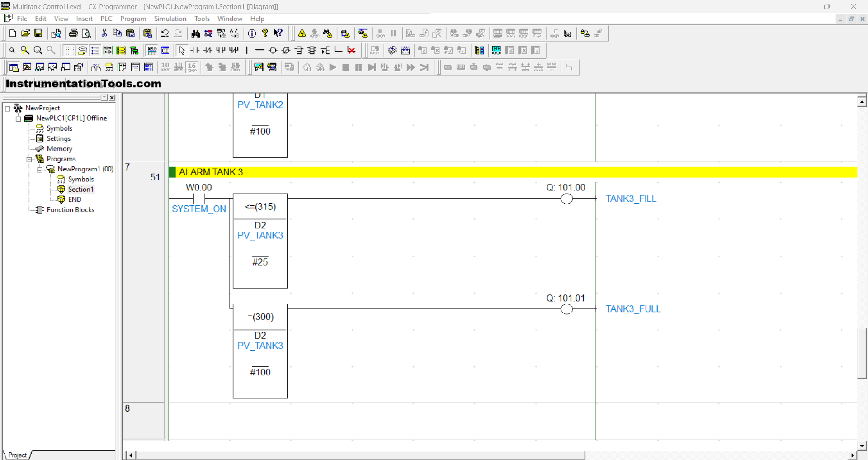
Task: Click the horizontal scrollbar thumb
Action: click(360, 455)
